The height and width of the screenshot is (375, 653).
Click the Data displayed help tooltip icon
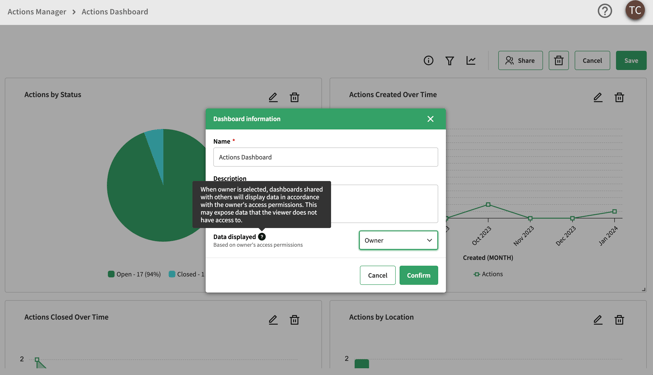pyautogui.click(x=262, y=237)
